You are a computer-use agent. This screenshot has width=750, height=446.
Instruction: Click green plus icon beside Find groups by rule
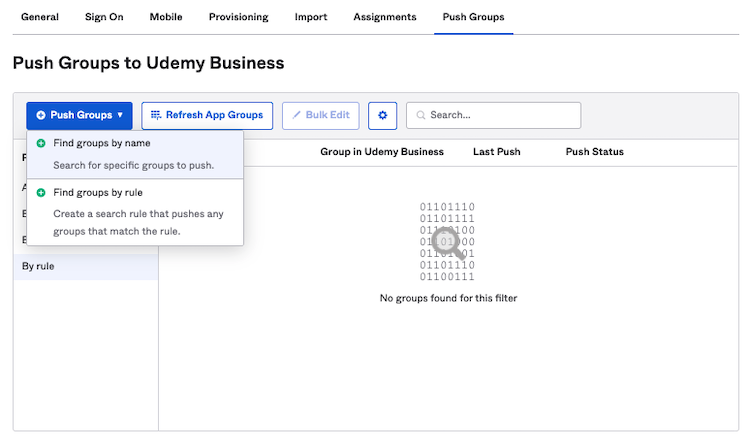(41, 193)
